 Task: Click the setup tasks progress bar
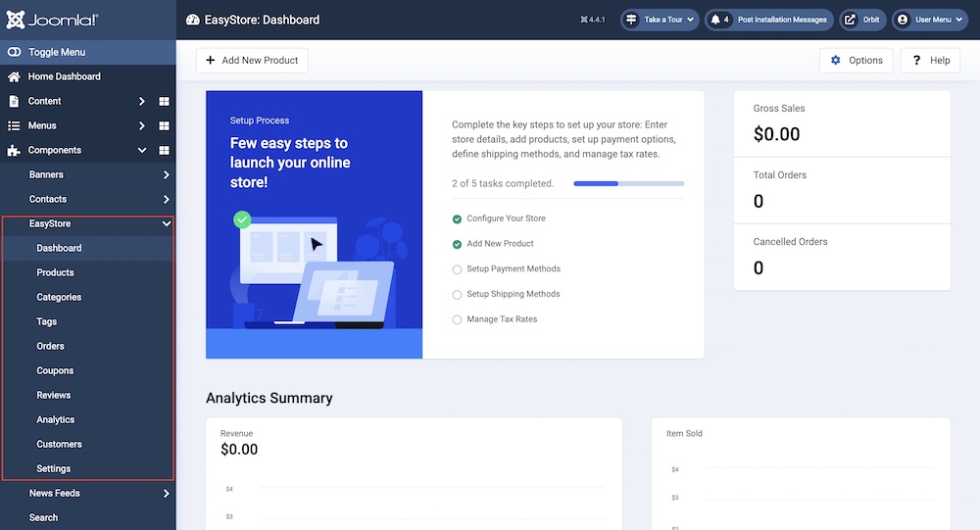628,183
